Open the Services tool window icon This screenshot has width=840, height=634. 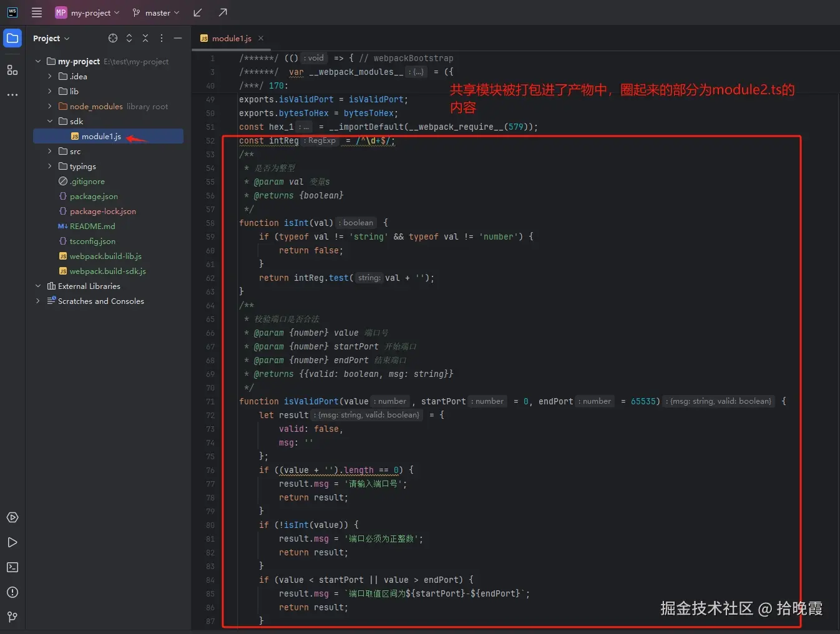click(12, 517)
